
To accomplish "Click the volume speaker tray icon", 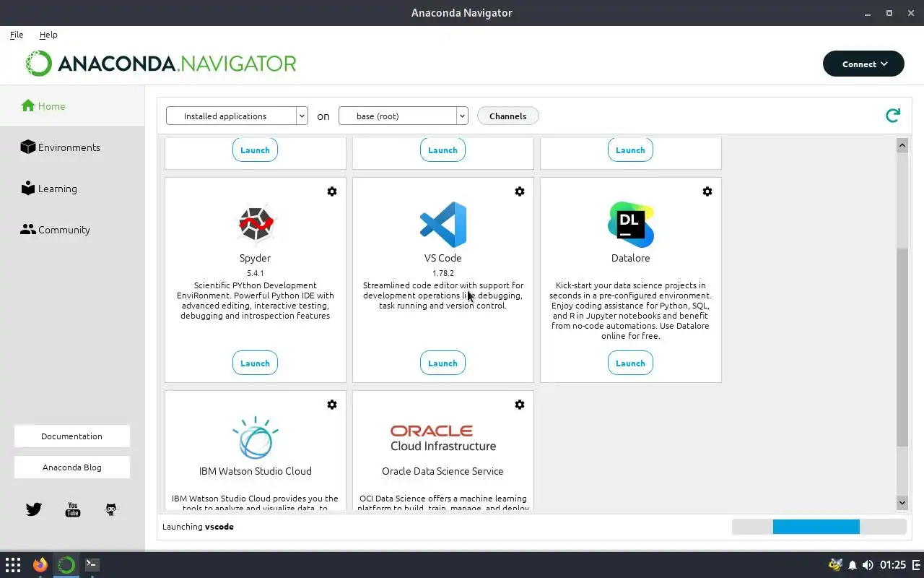I will pyautogui.click(x=868, y=565).
